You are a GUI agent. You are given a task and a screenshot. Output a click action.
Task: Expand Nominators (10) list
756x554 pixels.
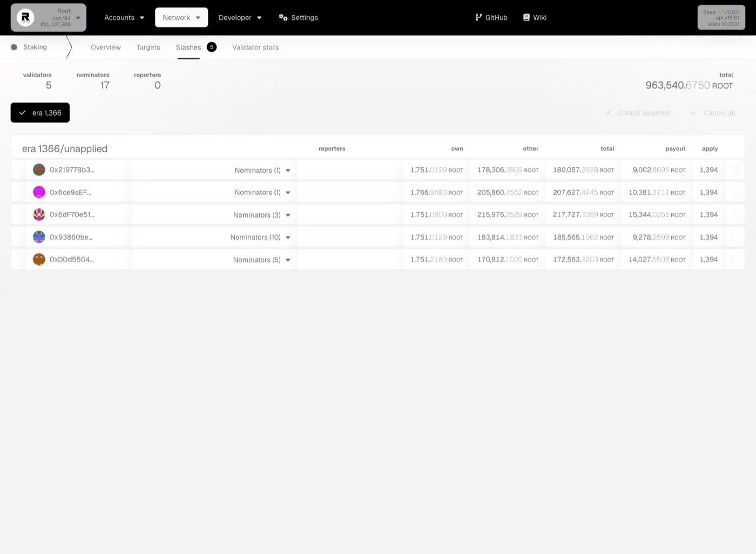260,237
